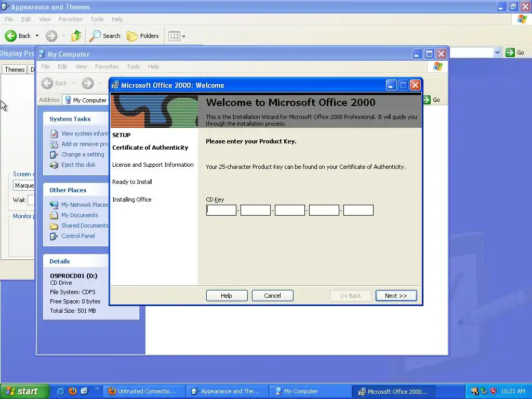Open Tools menu in My Computer window
This screenshot has height=399, width=532.
(x=134, y=66)
